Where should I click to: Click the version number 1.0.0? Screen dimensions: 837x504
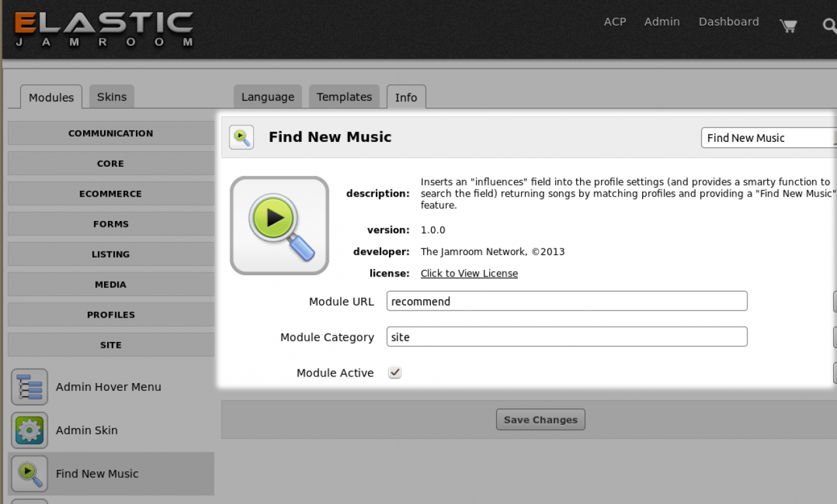[433, 230]
